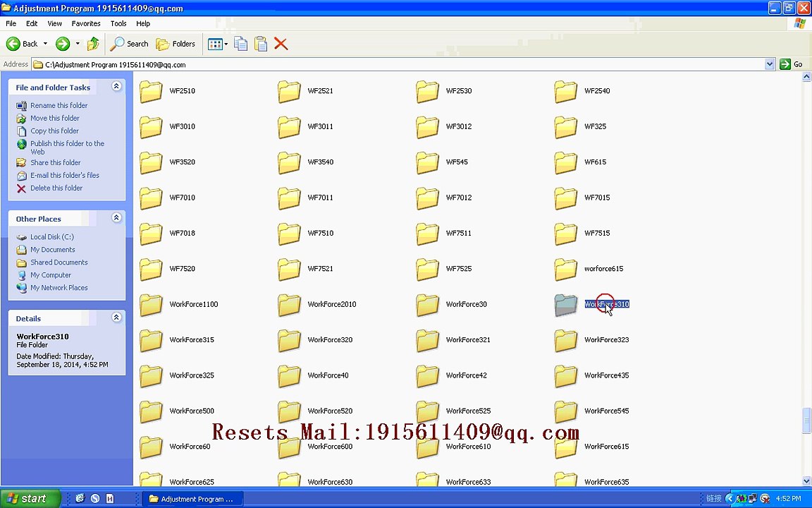Image resolution: width=812 pixels, height=508 pixels.
Task: Collapse the Other Places panel
Action: coord(116,218)
